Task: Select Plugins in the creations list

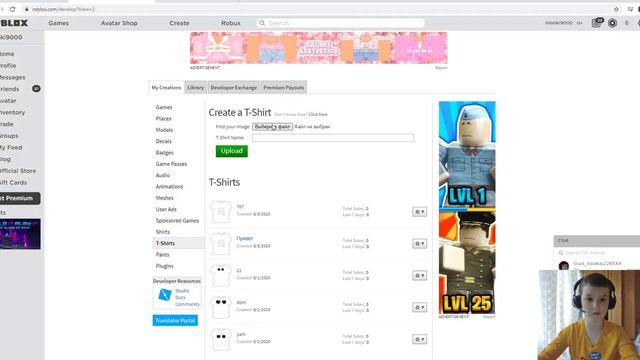Action: 164,266
